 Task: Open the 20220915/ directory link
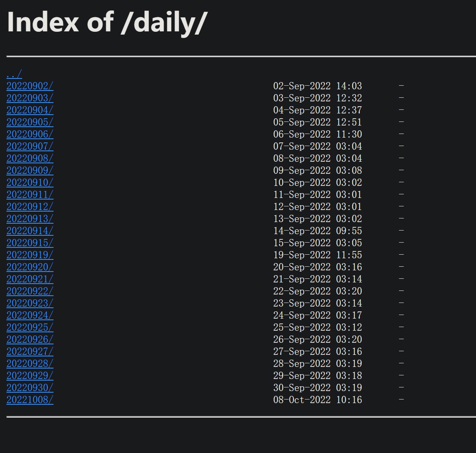click(x=30, y=243)
